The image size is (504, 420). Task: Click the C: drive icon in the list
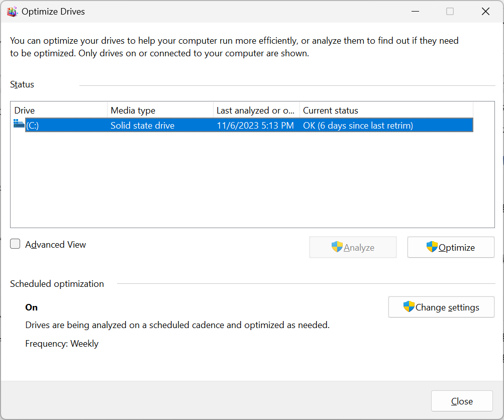19,124
